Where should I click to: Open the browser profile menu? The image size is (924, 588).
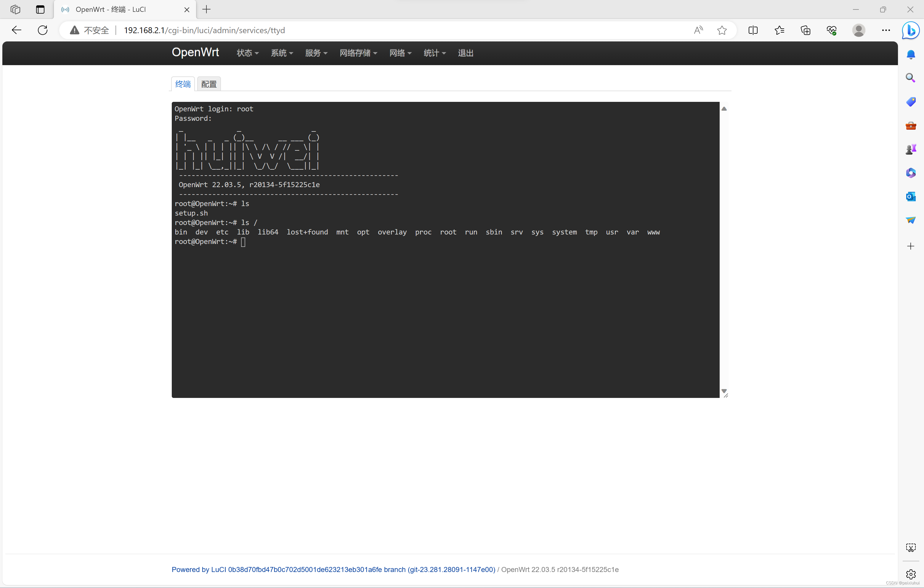[859, 30]
